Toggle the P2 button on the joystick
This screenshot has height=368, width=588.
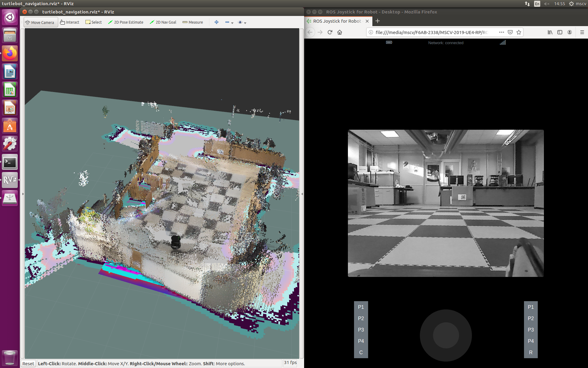[361, 318]
